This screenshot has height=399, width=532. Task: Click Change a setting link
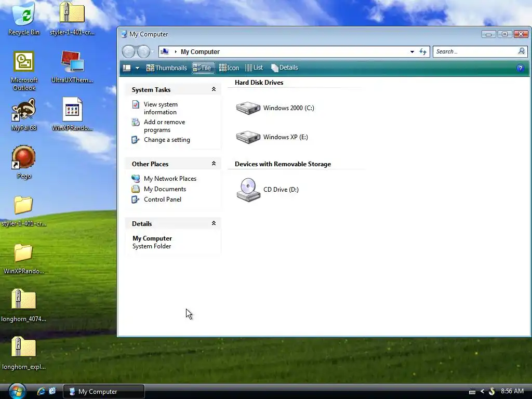point(161,140)
